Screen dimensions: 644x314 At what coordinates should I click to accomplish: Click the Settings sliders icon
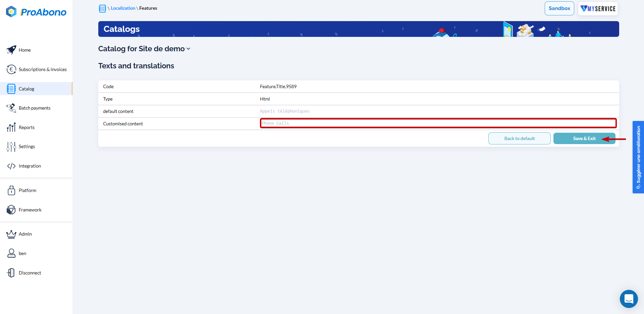click(x=11, y=146)
